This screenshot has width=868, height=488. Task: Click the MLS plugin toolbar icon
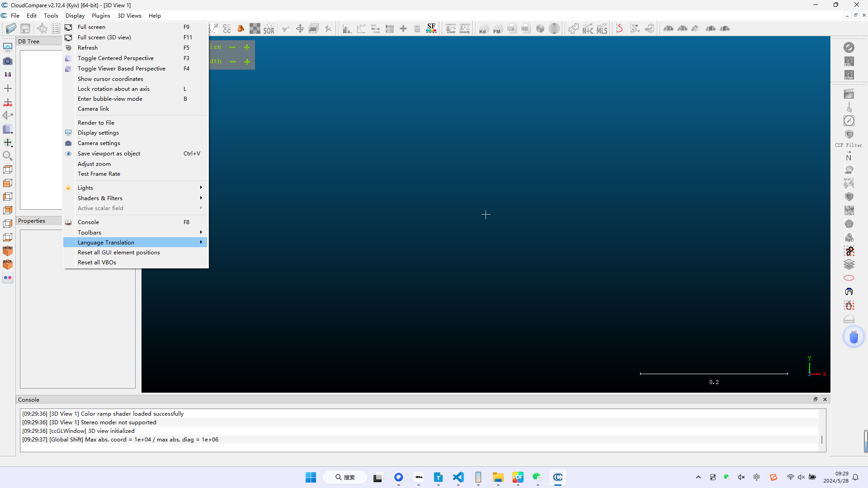[602, 29]
